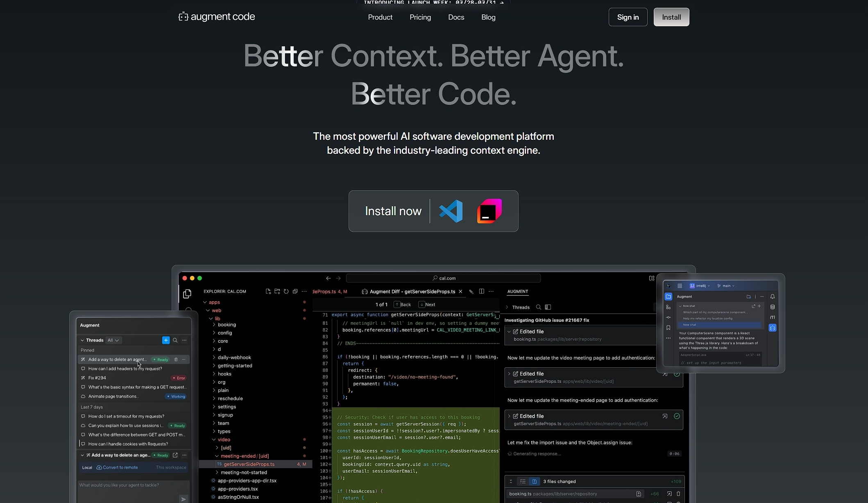
Task: Open the intellij project dropdown
Action: (700, 286)
